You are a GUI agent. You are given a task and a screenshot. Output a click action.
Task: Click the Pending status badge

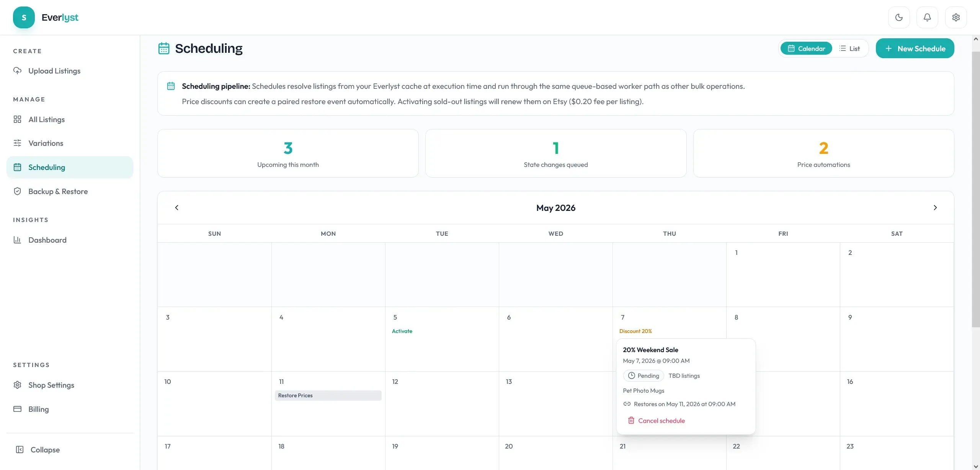[x=644, y=376]
